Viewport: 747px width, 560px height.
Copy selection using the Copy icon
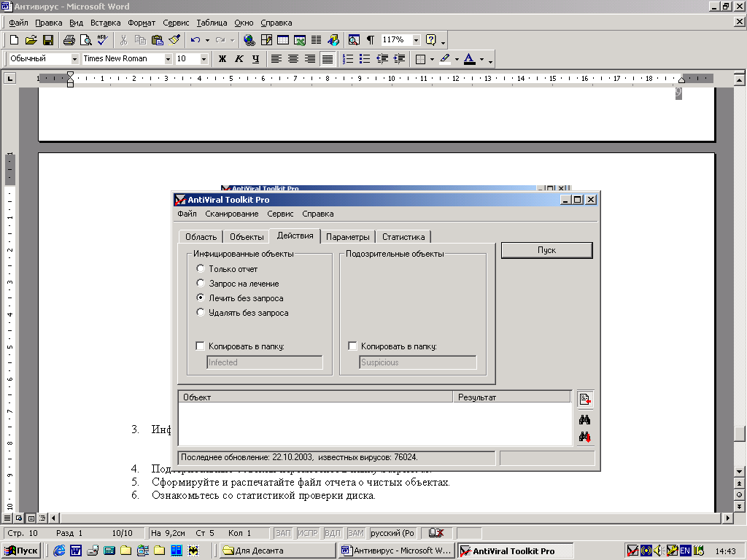[x=140, y=40]
